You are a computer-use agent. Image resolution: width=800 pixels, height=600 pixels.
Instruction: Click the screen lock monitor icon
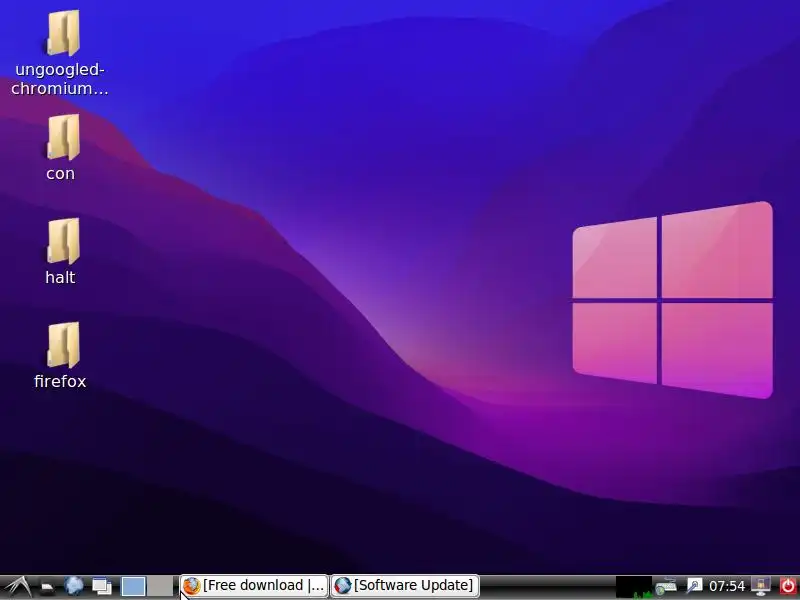pyautogui.click(x=761, y=586)
